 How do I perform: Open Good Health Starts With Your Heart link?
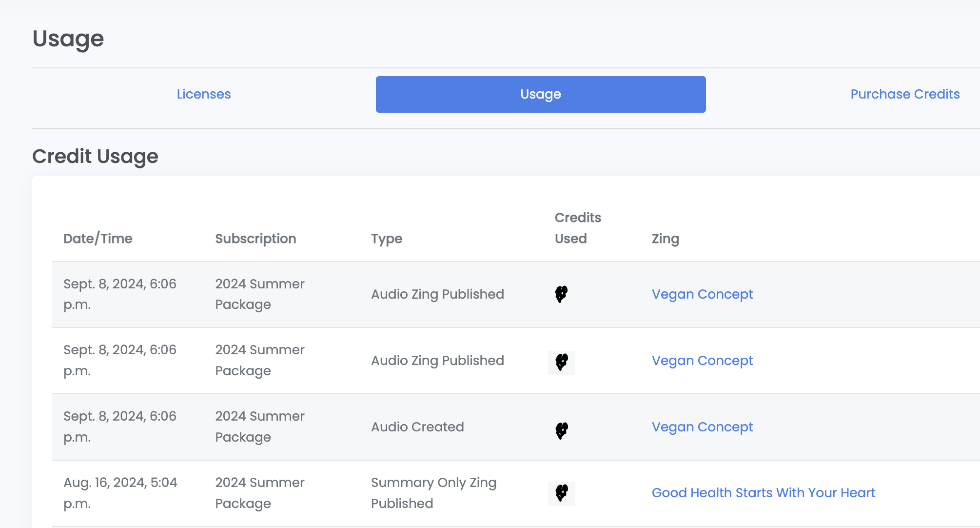click(764, 493)
